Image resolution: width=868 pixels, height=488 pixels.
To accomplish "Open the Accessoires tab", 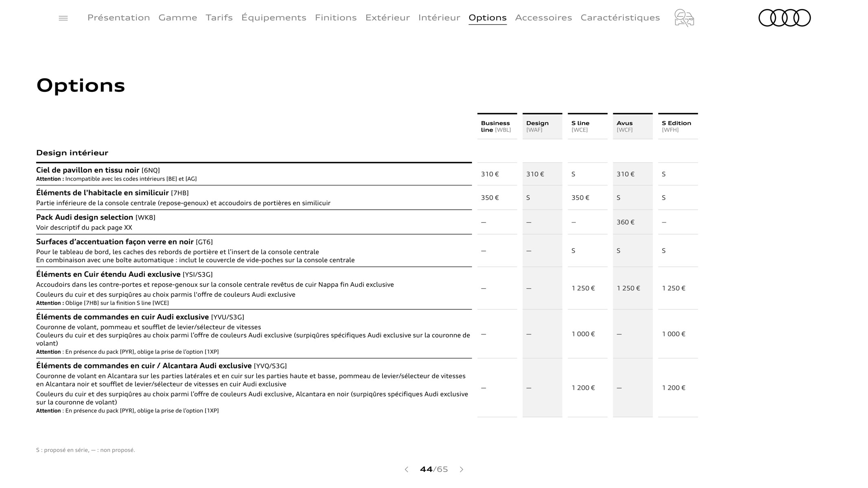I will coord(544,17).
